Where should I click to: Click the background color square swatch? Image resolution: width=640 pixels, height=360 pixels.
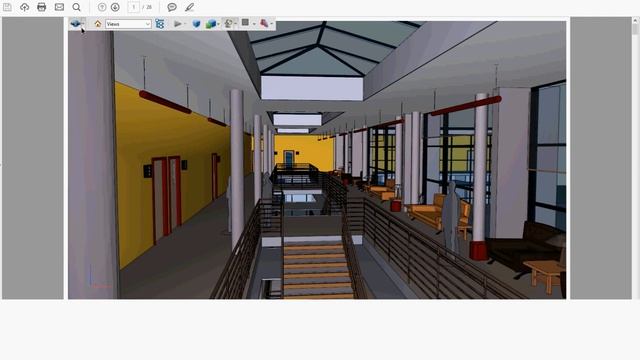pos(245,23)
